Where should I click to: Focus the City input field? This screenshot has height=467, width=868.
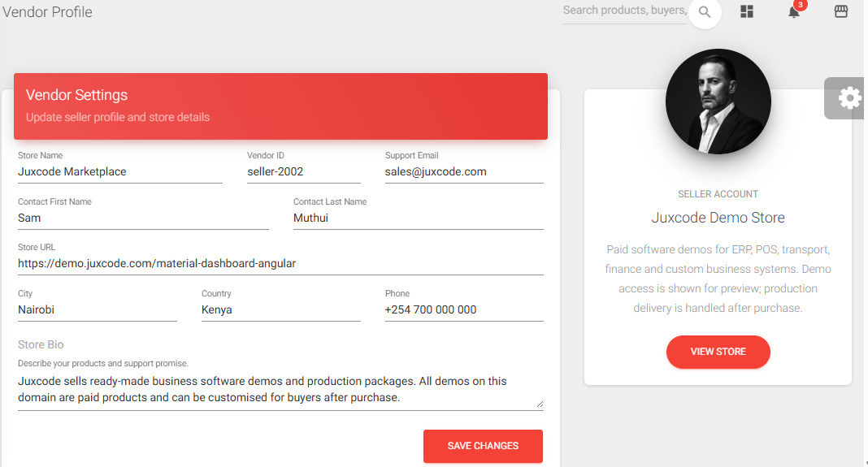97,310
